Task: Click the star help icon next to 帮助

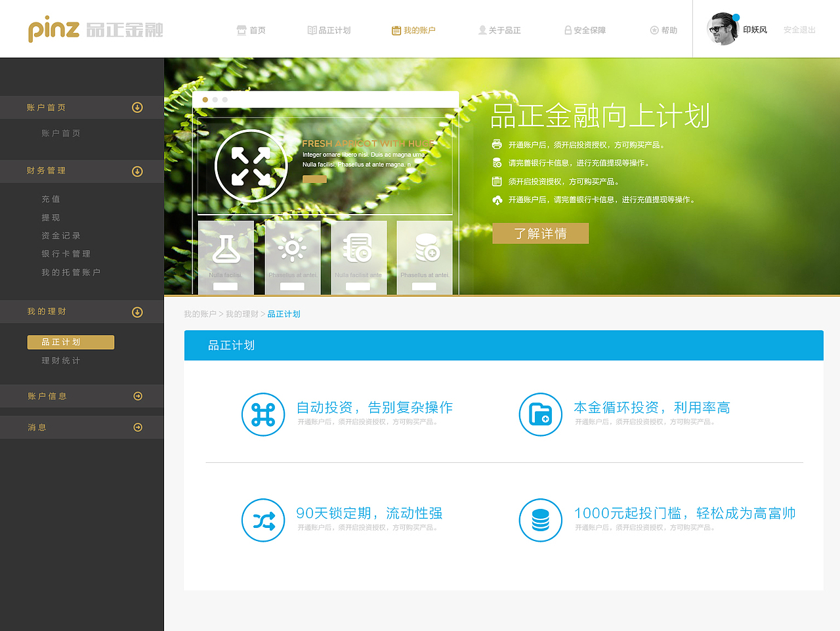Action: point(653,30)
